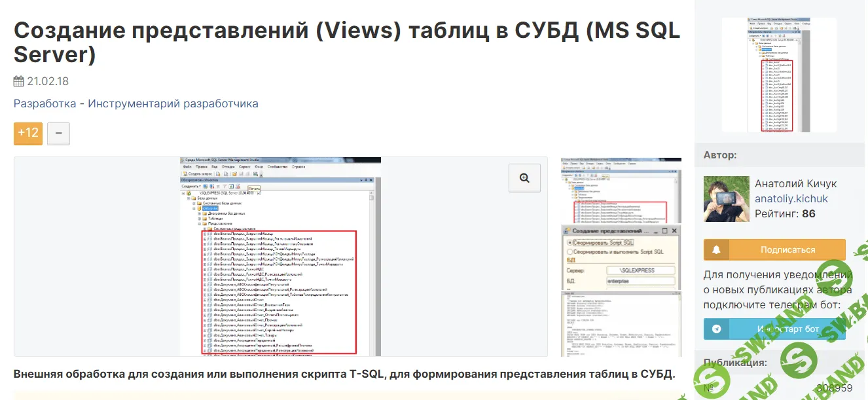
Task: Click the Сервер field showing \SQLEXPRESS
Action: (x=641, y=270)
